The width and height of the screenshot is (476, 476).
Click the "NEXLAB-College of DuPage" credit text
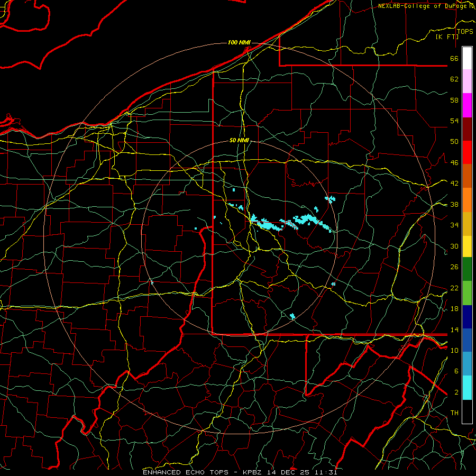pos(423,6)
